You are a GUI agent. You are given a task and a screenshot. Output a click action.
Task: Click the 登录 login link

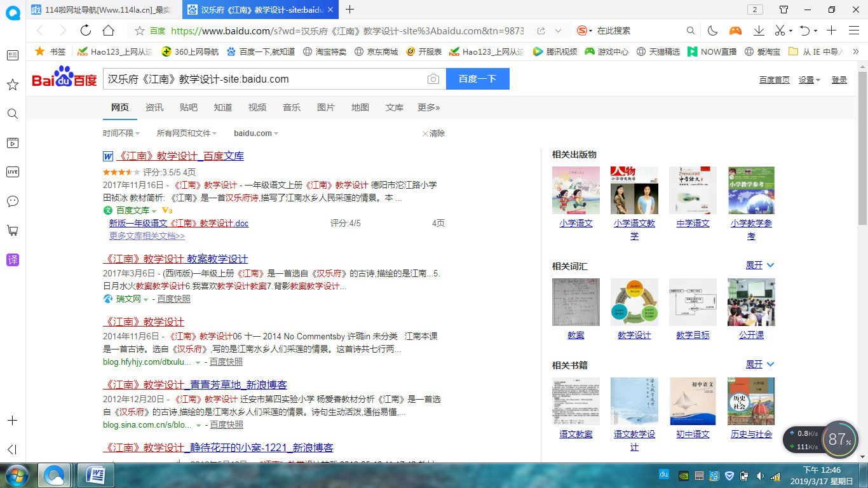point(839,80)
